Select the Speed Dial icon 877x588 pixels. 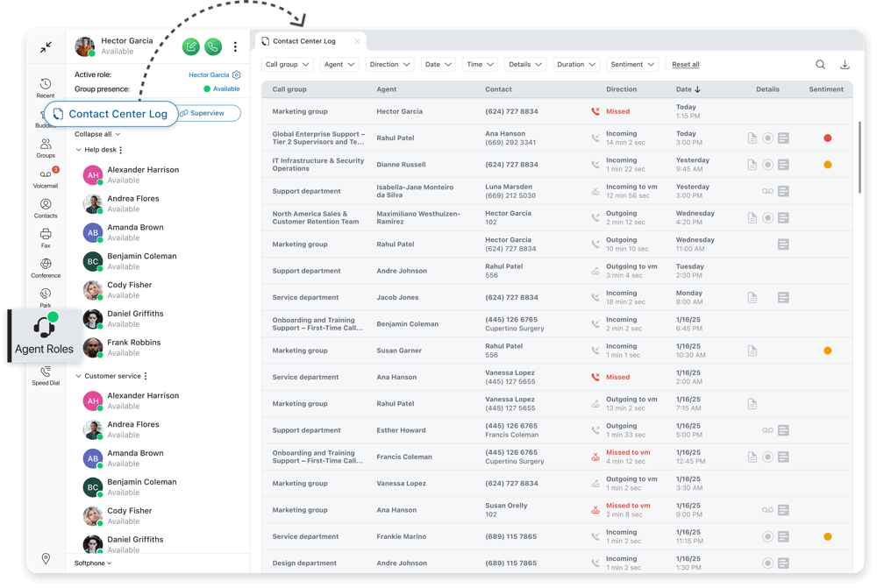(x=46, y=371)
